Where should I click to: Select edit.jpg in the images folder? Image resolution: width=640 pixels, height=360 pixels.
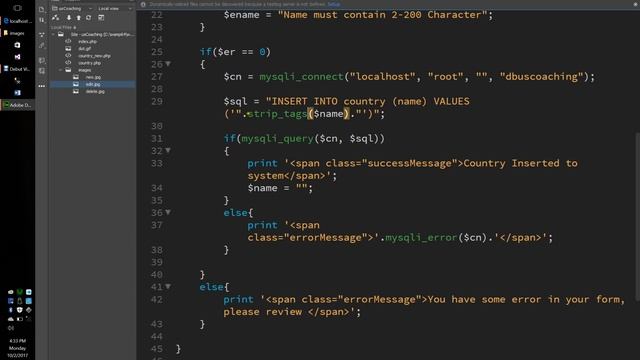93,84
